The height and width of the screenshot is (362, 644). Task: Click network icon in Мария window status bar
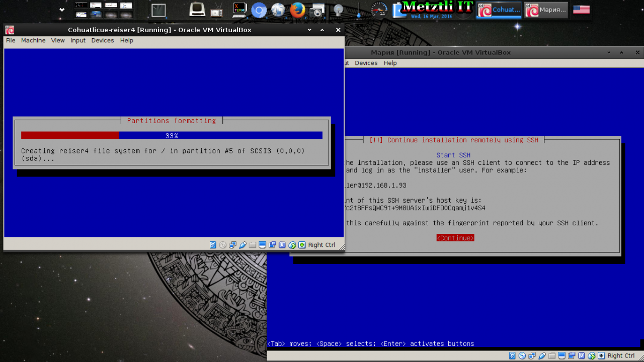[x=532, y=355]
